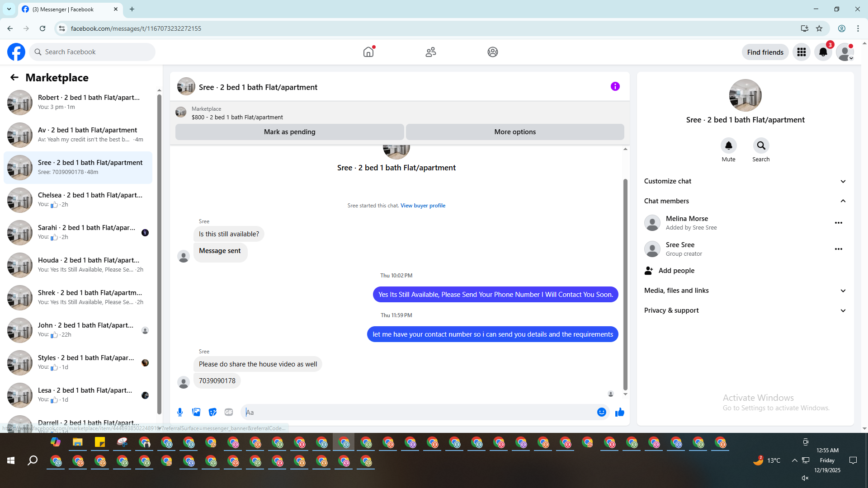Mute this conversation with bell icon
Image resolution: width=868 pixels, height=488 pixels.
728,145
